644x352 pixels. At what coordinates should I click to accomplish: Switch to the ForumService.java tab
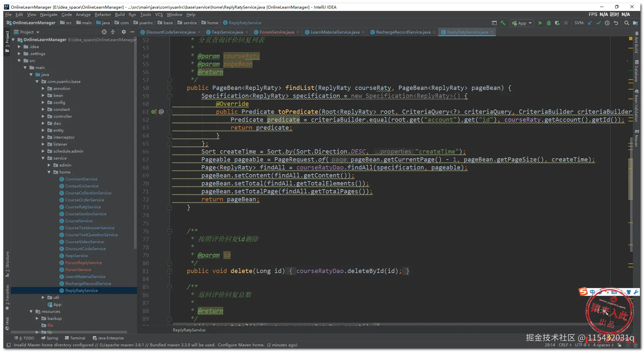pyautogui.click(x=276, y=32)
